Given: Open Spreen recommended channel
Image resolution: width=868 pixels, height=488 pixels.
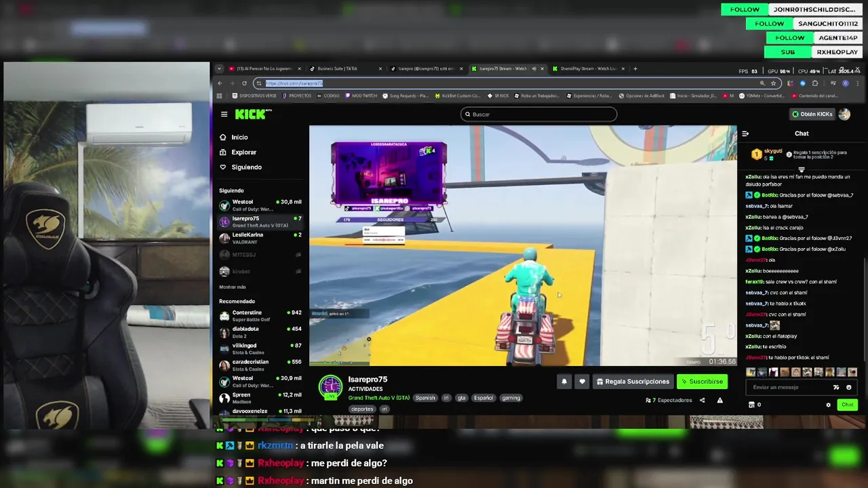Looking at the screenshot, I should pos(260,398).
